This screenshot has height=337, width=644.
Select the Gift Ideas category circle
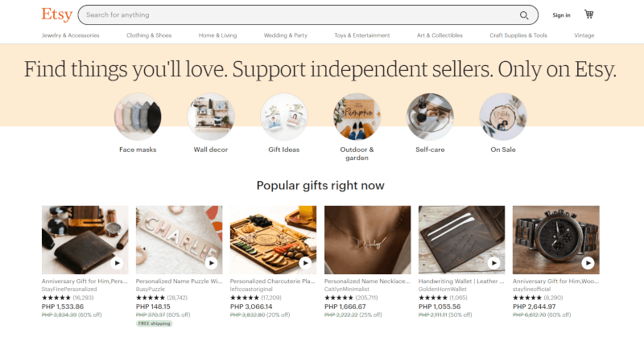point(284,117)
